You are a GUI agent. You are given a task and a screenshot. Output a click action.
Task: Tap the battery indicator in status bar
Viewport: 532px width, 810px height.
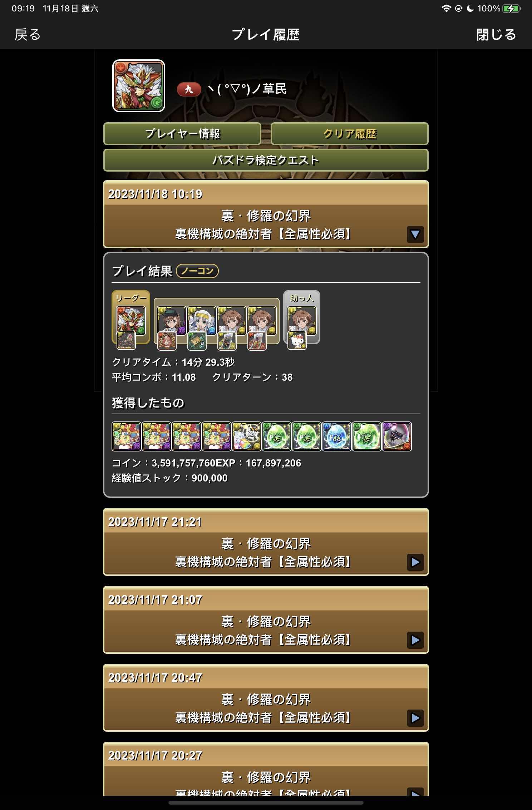pyautogui.click(x=511, y=9)
